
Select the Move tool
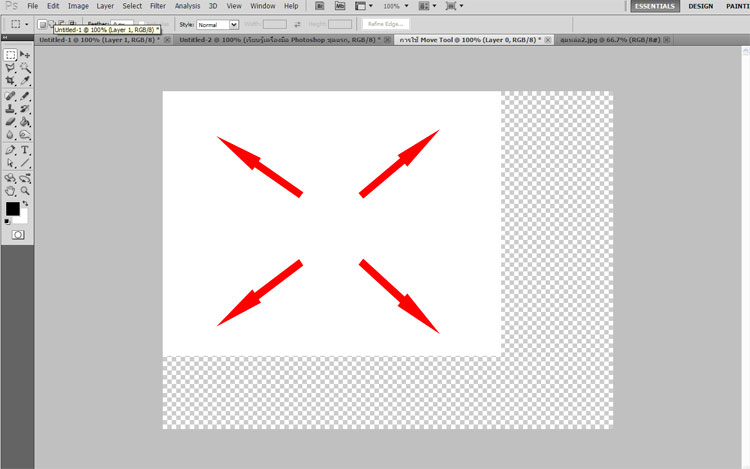point(25,55)
